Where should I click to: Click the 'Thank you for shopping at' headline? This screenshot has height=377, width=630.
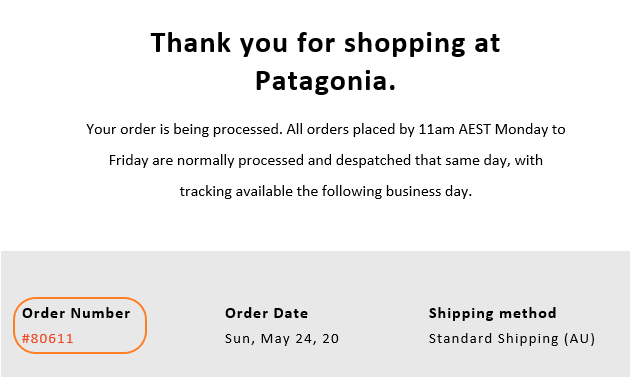coord(325,43)
